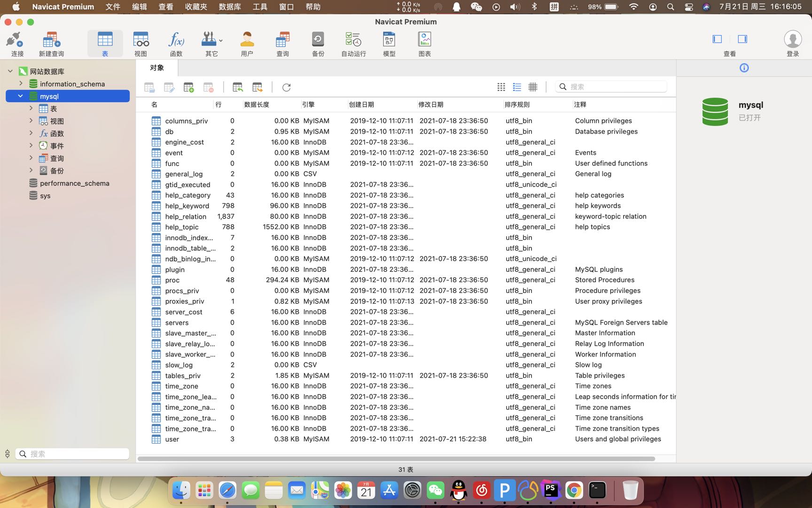Click the design table icon in object toolbar
The width and height of the screenshot is (812, 508).
169,87
